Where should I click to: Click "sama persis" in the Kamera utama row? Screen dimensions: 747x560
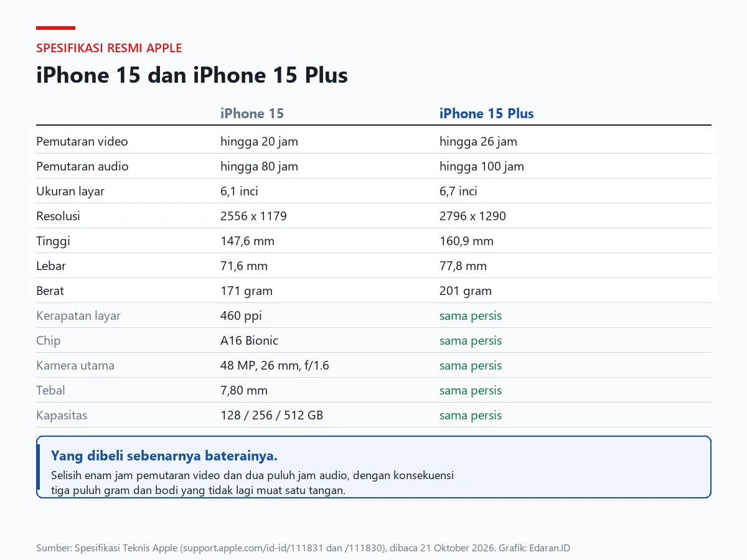[x=471, y=365]
